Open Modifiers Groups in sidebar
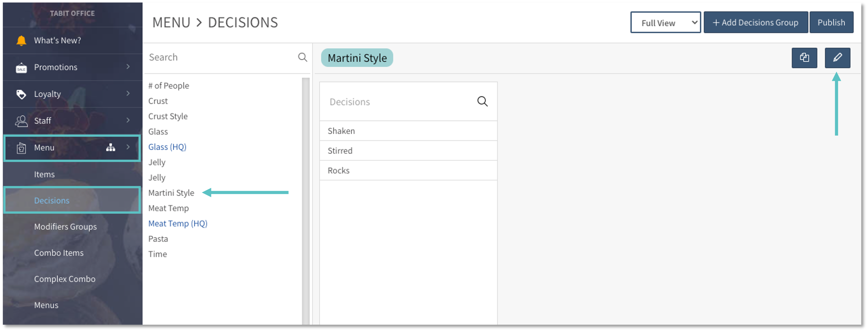Image resolution: width=868 pixels, height=332 pixels. pyautogui.click(x=65, y=227)
